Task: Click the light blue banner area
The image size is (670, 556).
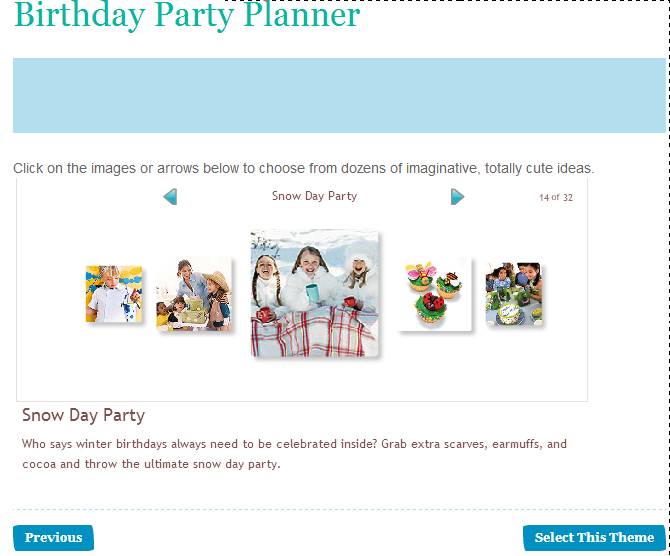Action: [338, 95]
